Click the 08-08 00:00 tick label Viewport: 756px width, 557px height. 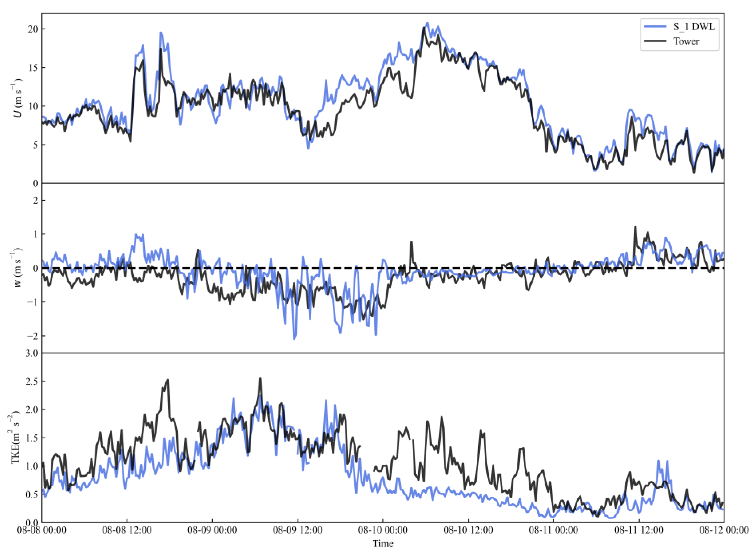[42, 530]
